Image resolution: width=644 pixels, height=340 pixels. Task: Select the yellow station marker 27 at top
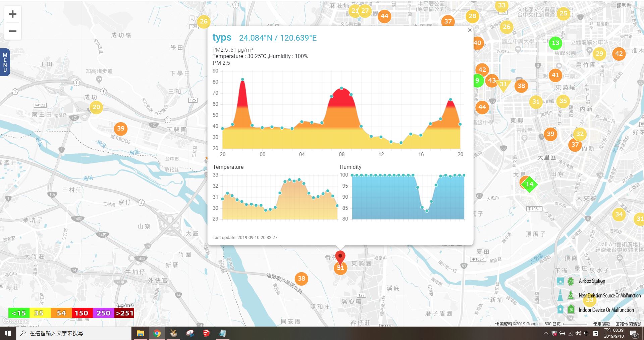pyautogui.click(x=365, y=11)
